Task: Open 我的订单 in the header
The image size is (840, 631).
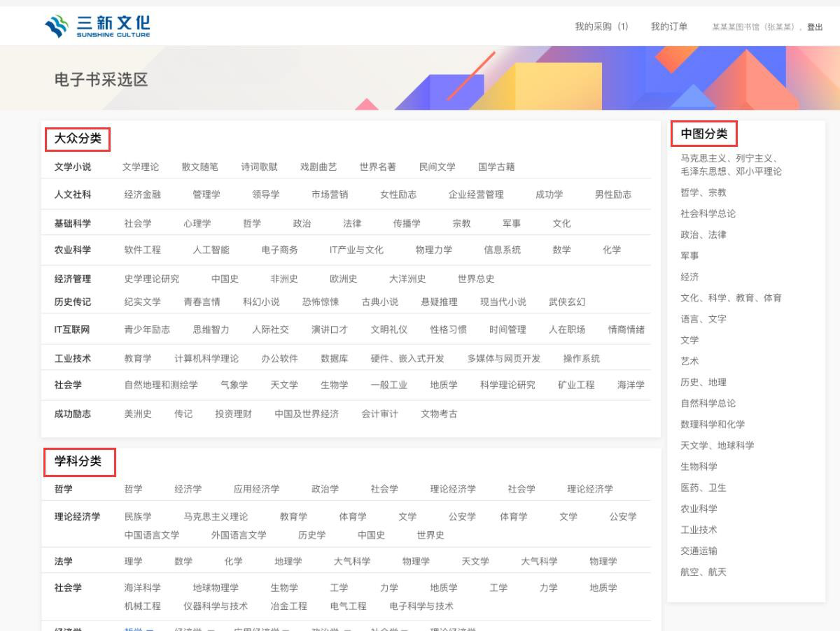Action: point(669,27)
